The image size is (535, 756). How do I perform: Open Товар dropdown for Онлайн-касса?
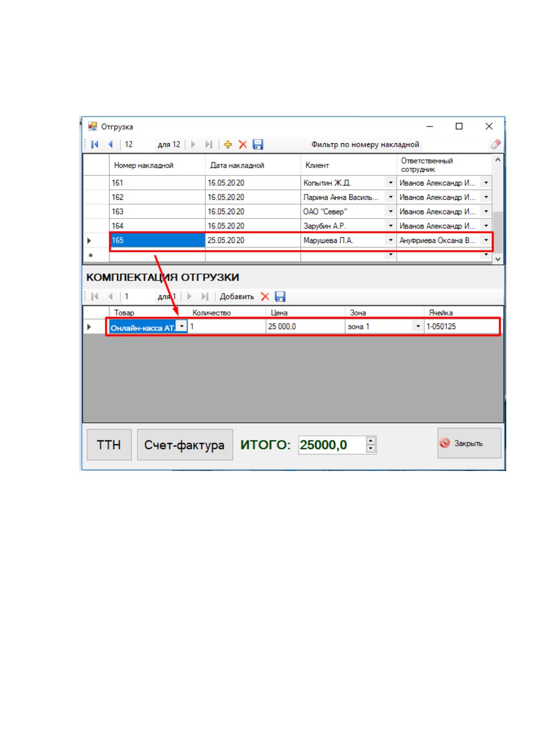(x=181, y=326)
